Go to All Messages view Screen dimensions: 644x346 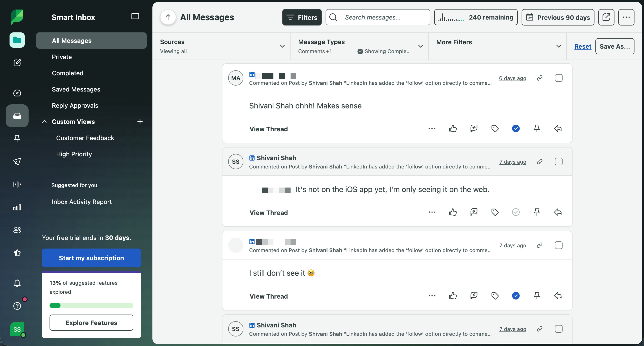(91, 41)
